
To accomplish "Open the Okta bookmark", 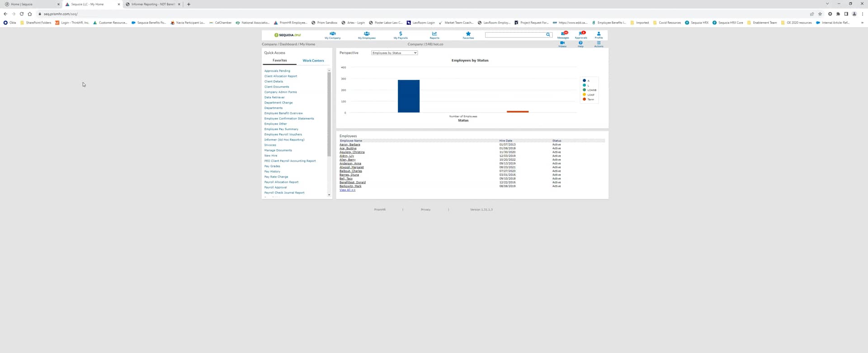I will [x=10, y=23].
